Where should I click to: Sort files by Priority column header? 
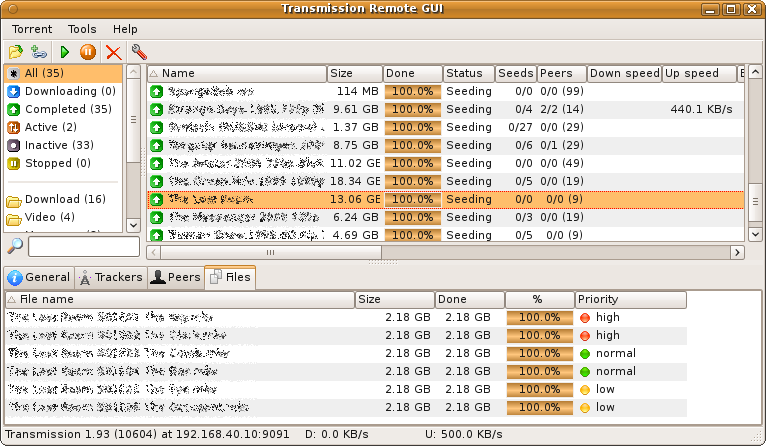click(x=631, y=299)
